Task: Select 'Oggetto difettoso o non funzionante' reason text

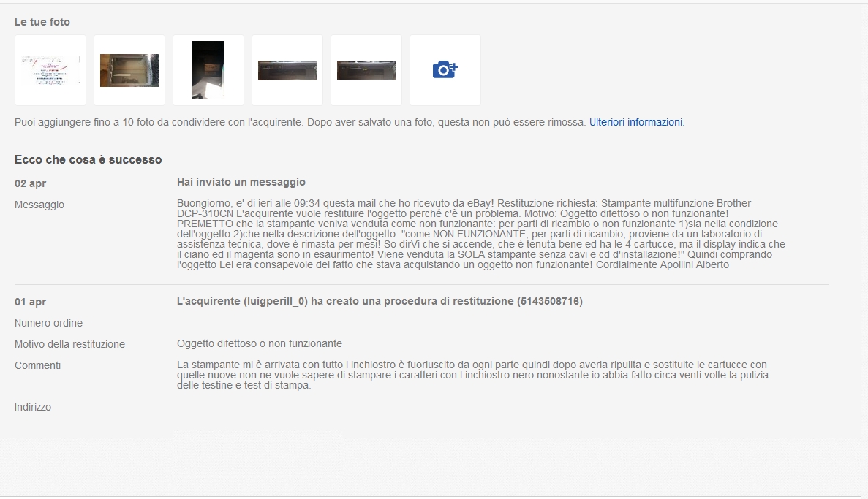Action: tap(260, 343)
